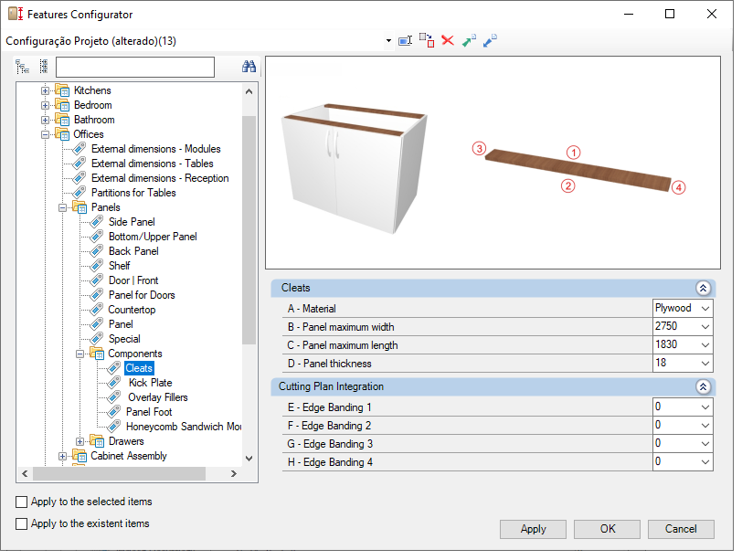The width and height of the screenshot is (742, 560).
Task: Click the blue arrow import icon
Action: click(490, 41)
